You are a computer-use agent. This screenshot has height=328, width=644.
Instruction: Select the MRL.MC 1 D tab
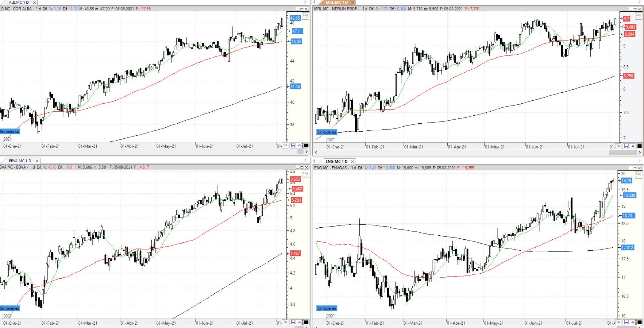pyautogui.click(x=336, y=3)
